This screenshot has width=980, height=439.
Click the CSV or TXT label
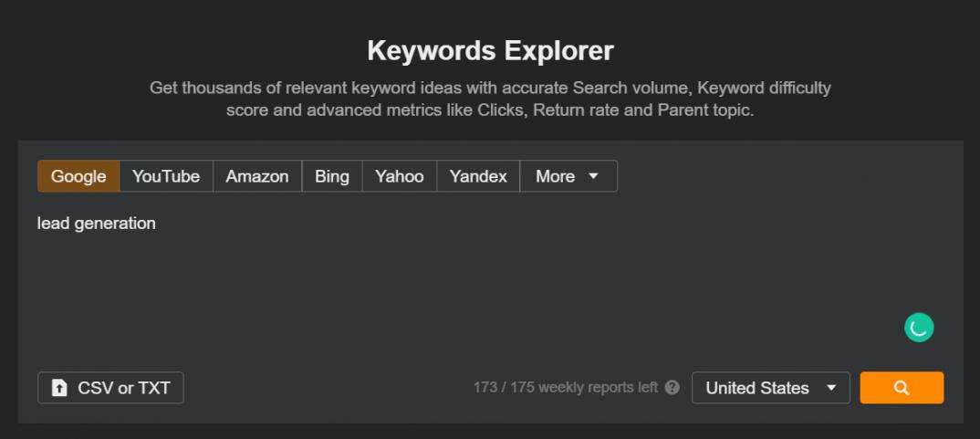(x=124, y=388)
